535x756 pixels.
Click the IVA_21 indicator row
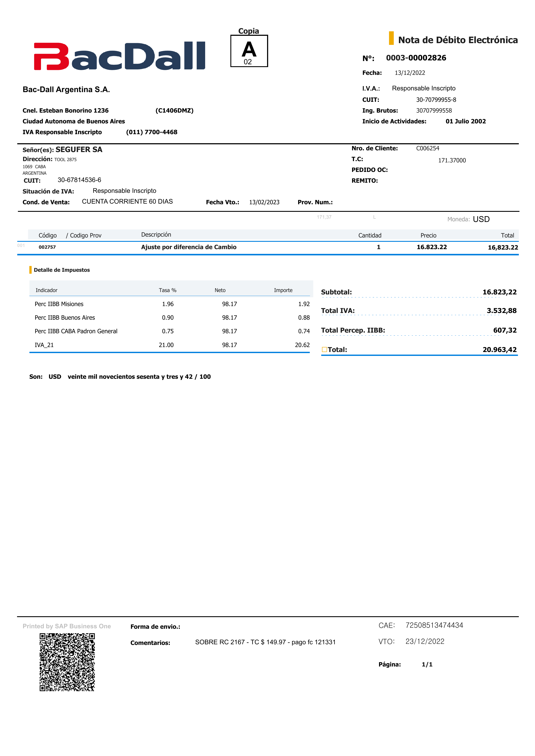pyautogui.click(x=44, y=345)
